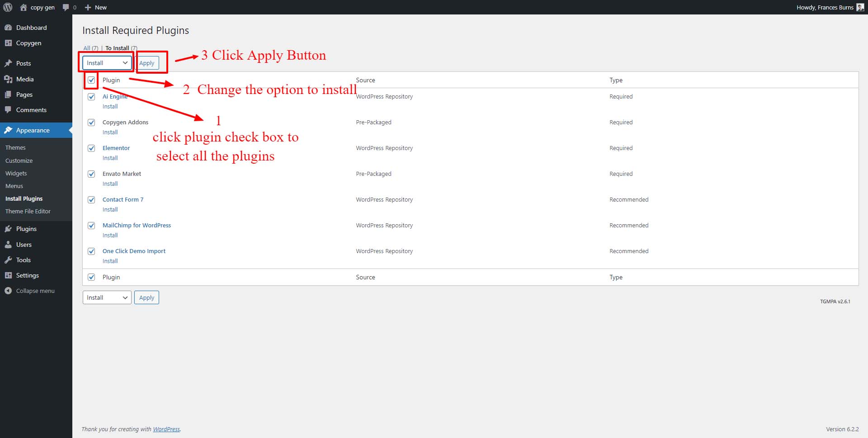The width and height of the screenshot is (868, 438).
Task: Open the Posts menu item
Action: pos(24,63)
